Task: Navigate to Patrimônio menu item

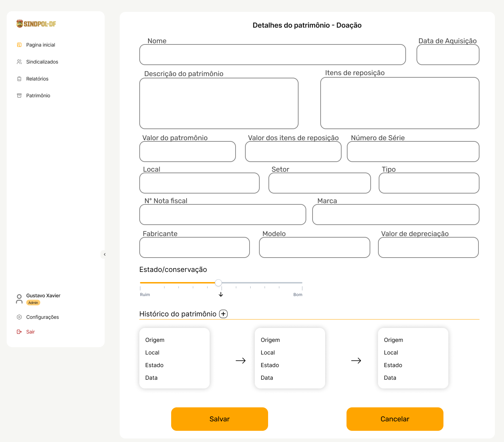Action: (x=38, y=96)
